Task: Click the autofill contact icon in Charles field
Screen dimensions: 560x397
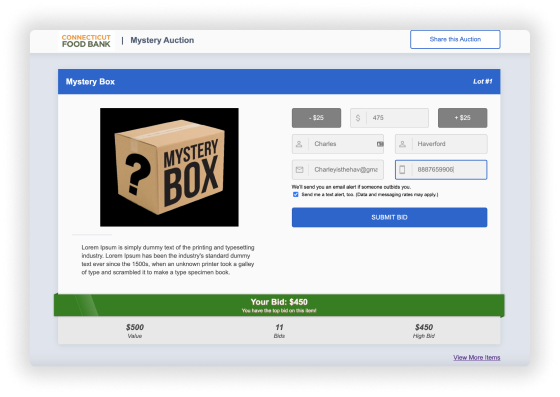Action: 380,144
